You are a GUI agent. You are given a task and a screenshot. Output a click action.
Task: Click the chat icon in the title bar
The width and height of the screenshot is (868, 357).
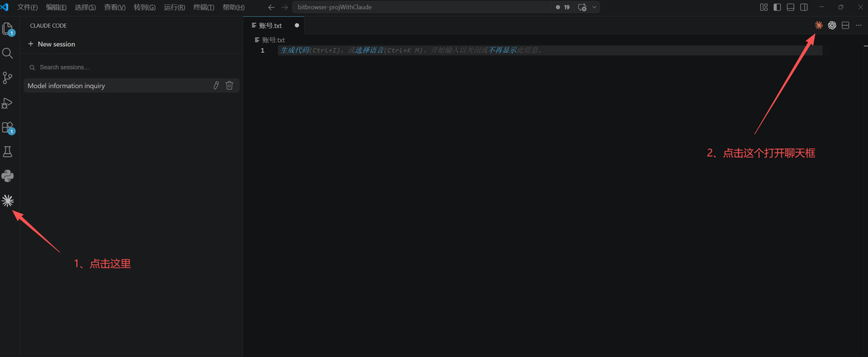582,7
